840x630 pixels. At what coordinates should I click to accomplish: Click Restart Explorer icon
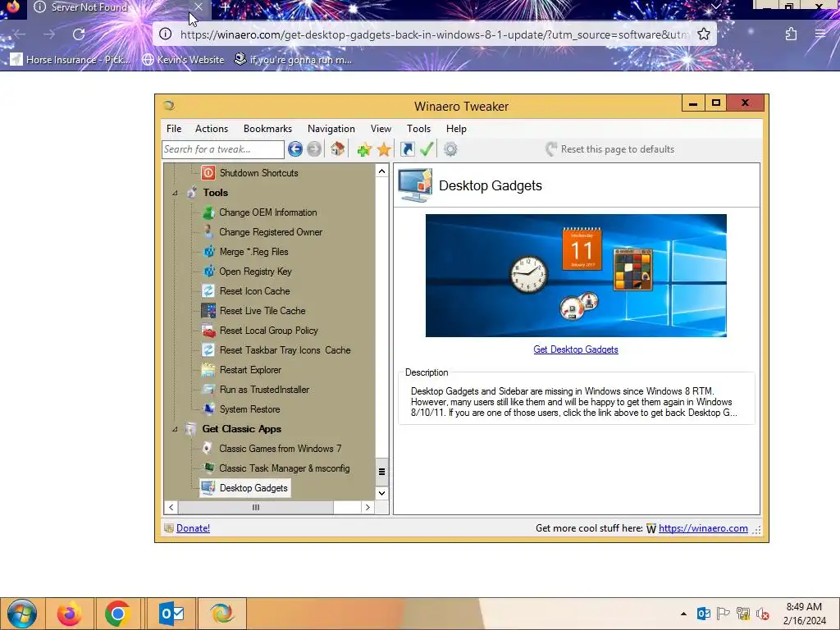coord(208,370)
